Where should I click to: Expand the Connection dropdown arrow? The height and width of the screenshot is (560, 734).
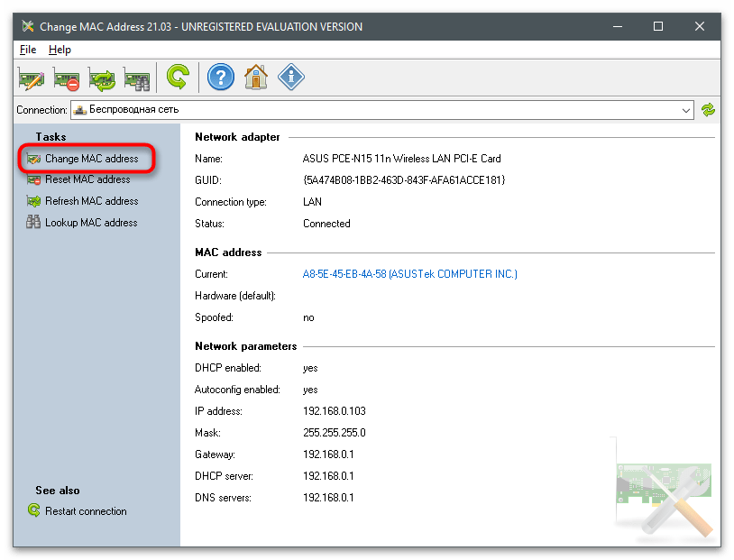(x=685, y=111)
